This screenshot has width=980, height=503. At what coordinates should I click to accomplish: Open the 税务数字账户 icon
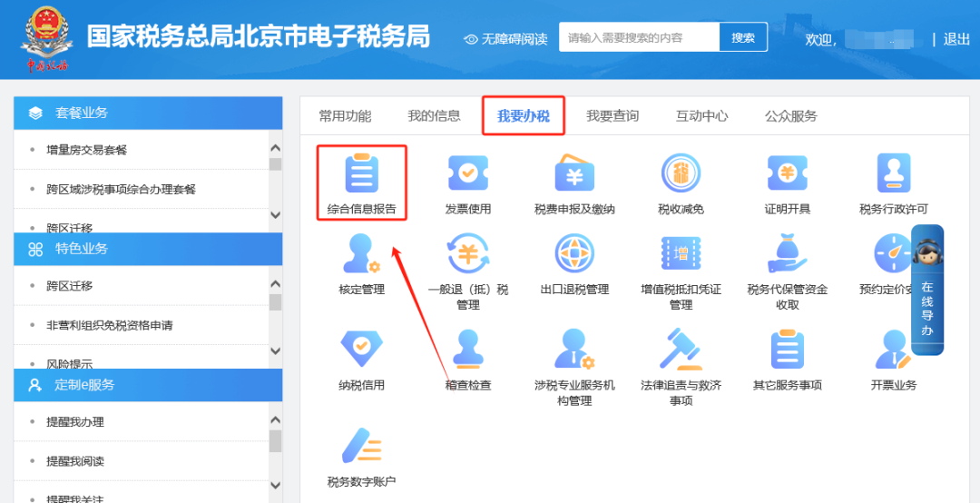pyautogui.click(x=361, y=446)
